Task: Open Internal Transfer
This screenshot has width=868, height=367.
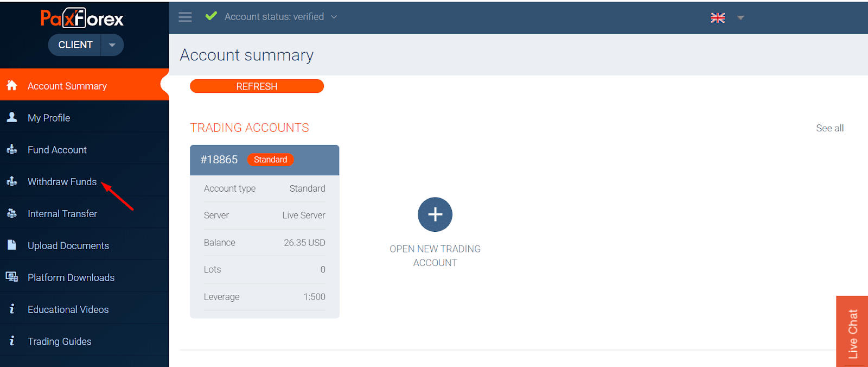Action: (x=85, y=213)
